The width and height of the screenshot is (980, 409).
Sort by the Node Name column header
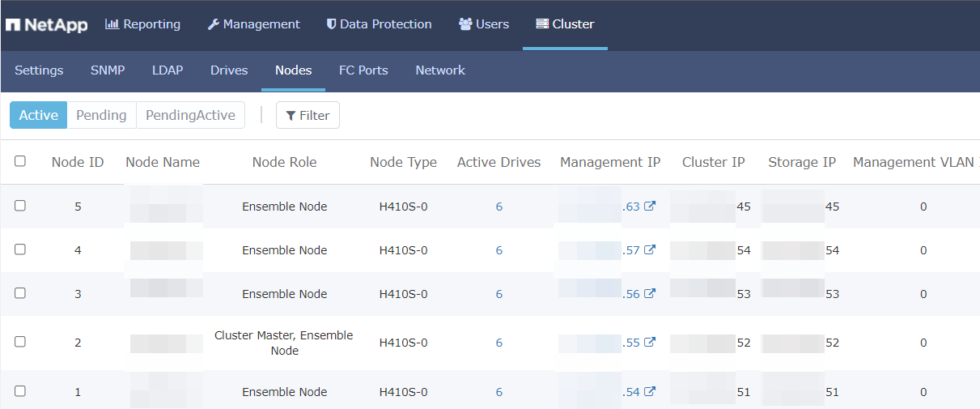pos(163,162)
